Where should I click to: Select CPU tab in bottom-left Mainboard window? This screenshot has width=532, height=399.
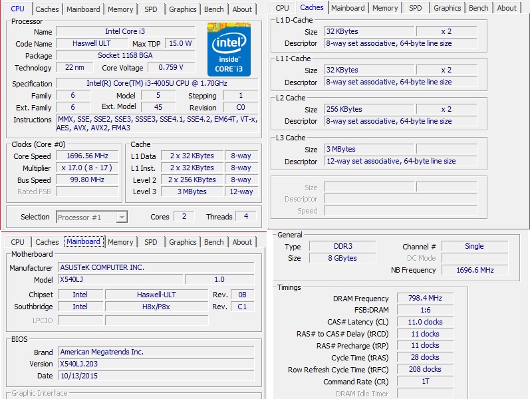point(17,242)
